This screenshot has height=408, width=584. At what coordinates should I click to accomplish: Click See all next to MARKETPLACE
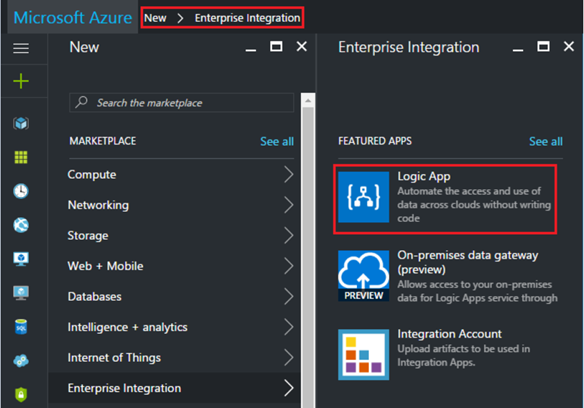click(x=277, y=142)
